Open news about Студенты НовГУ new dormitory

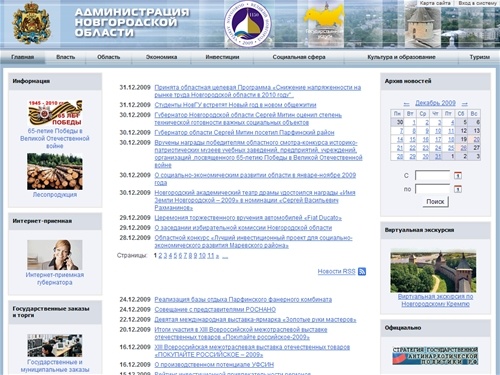coord(235,105)
